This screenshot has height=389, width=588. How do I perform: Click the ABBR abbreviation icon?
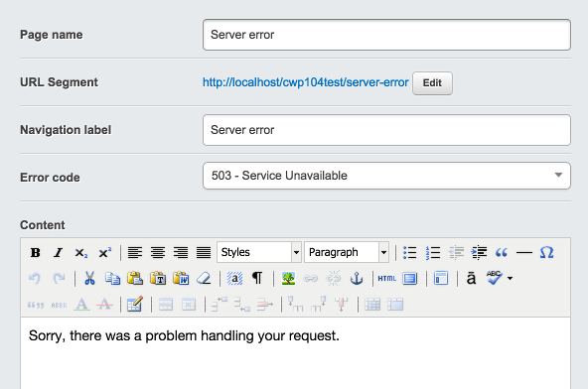[x=59, y=305]
